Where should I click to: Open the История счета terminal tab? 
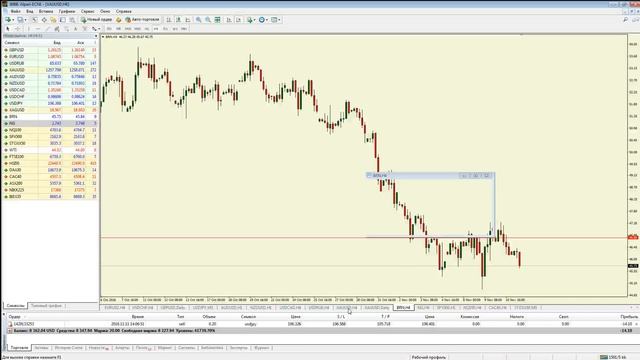pos(69,348)
